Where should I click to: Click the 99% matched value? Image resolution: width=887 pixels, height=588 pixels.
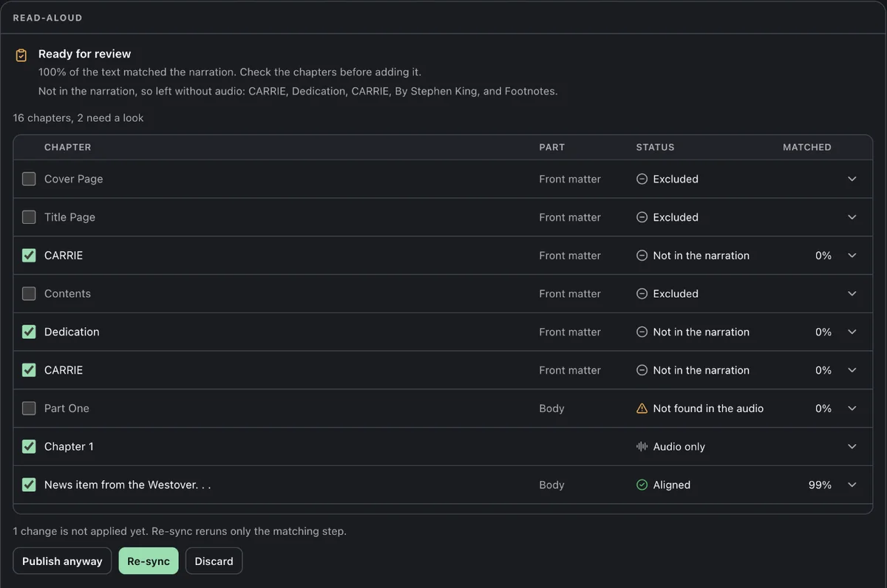[x=820, y=485]
